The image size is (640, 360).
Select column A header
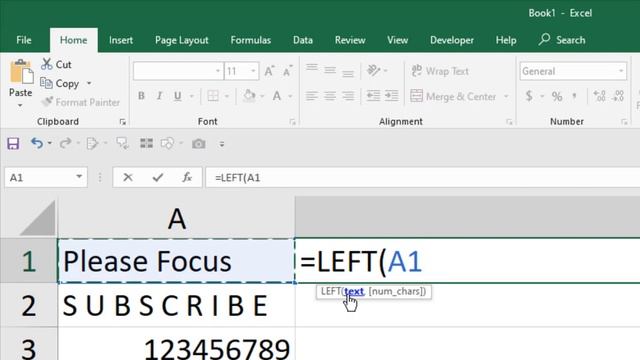coord(176,218)
